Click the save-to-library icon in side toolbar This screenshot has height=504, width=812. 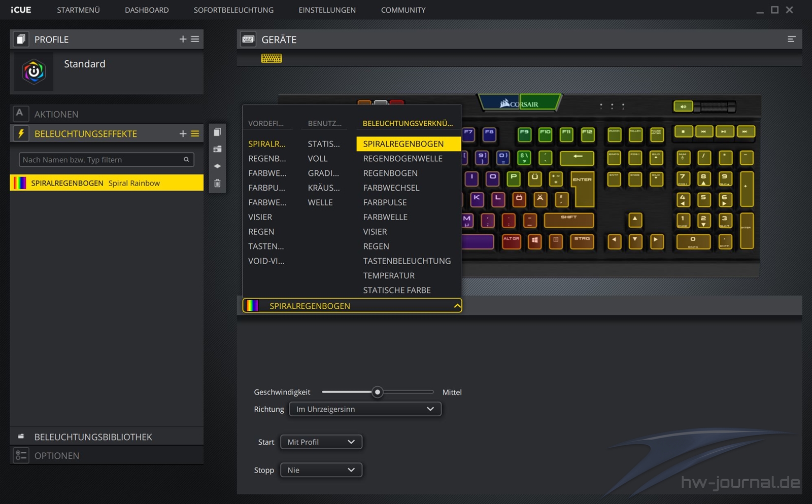pyautogui.click(x=217, y=149)
